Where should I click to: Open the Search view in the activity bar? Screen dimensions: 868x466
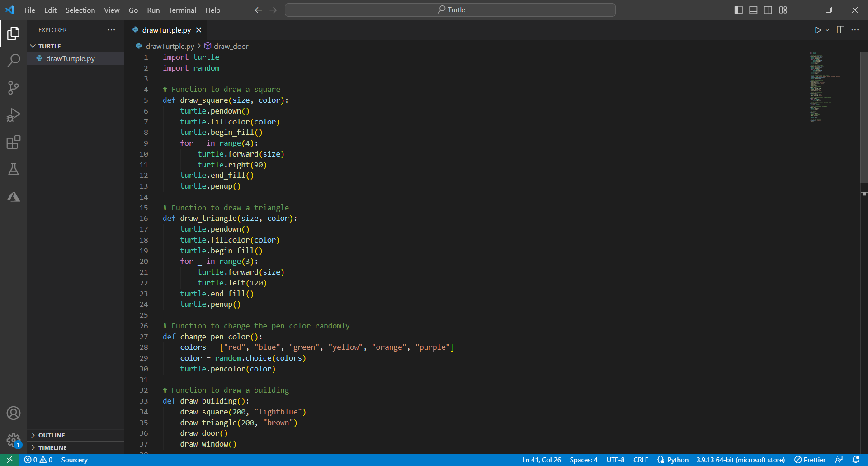14,60
